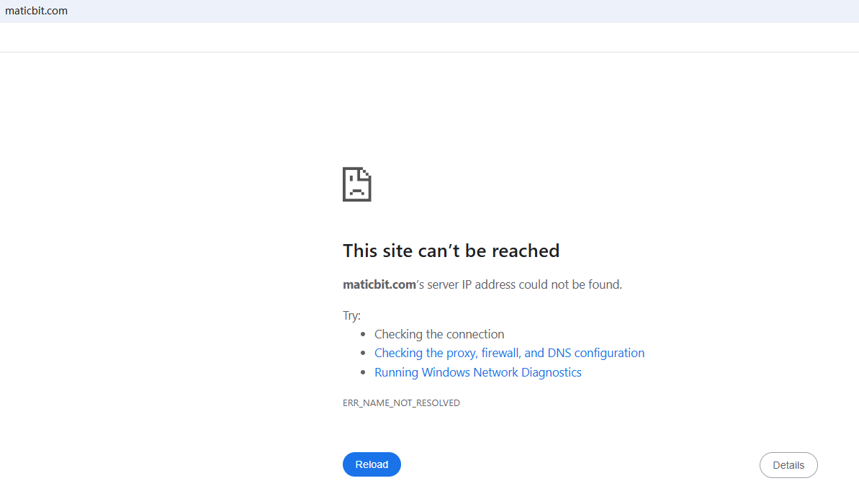Screen dimensions: 859x504
Task: Click the ERR_NAME_NOT_RESOLVED error code
Action: point(401,403)
